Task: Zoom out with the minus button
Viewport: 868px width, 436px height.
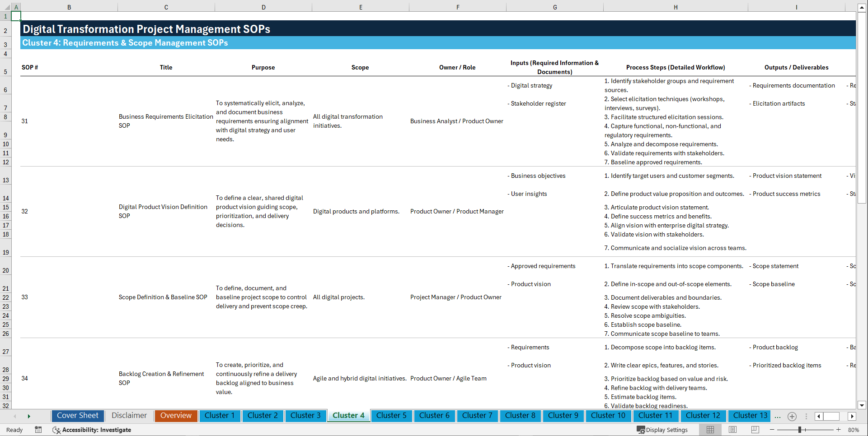Action: tap(772, 430)
